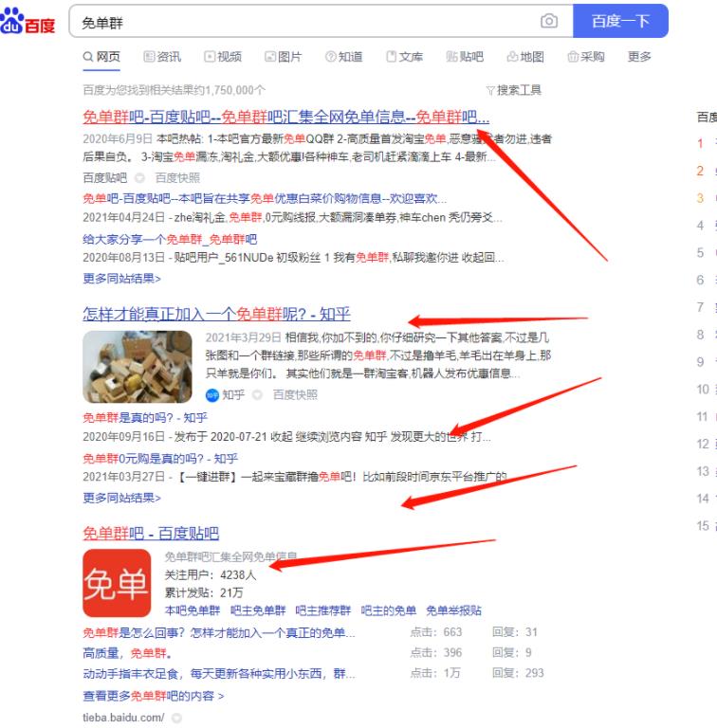Click the icon next to tieba.baidu.com/

tap(176, 718)
